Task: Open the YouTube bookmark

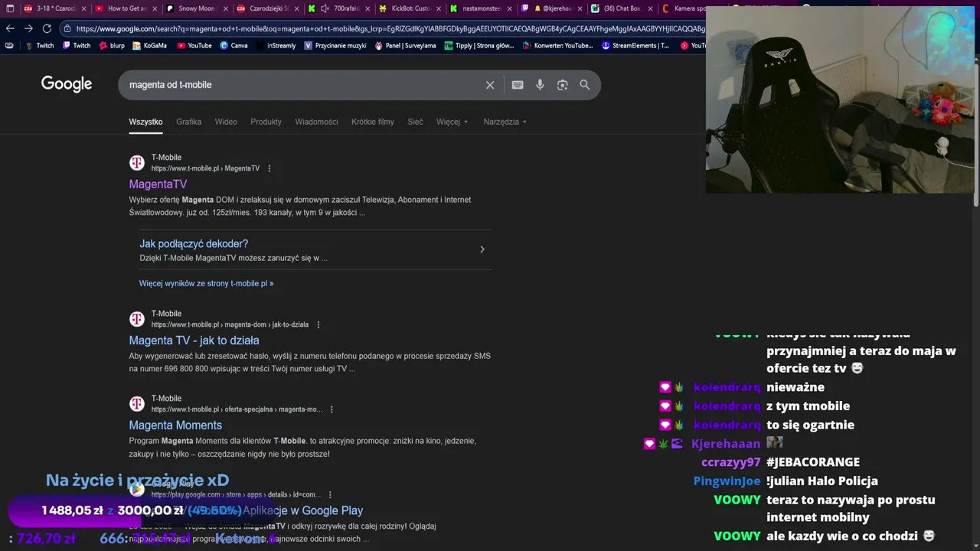Action: 194,45
